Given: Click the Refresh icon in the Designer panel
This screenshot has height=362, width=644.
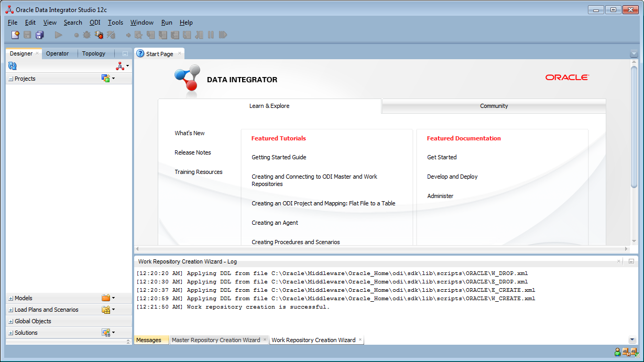Looking at the screenshot, I should [12, 65].
